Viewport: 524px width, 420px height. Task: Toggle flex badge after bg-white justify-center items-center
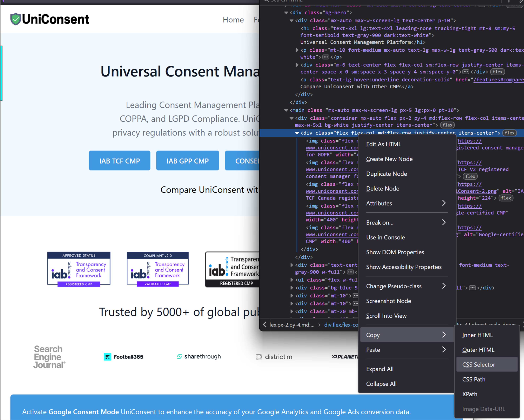click(x=447, y=125)
